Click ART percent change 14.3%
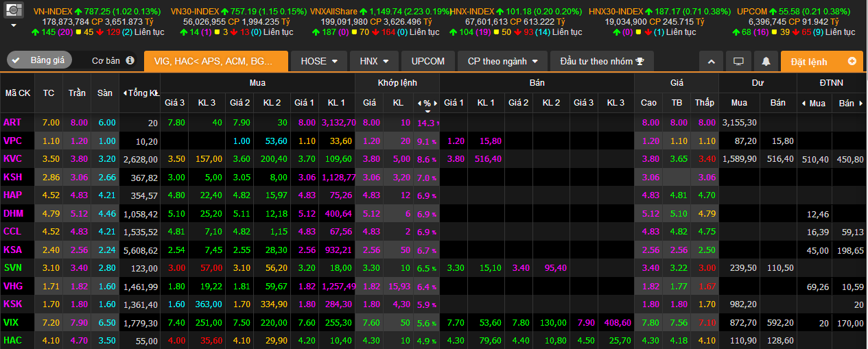The height and width of the screenshot is (349, 868). pos(426,123)
